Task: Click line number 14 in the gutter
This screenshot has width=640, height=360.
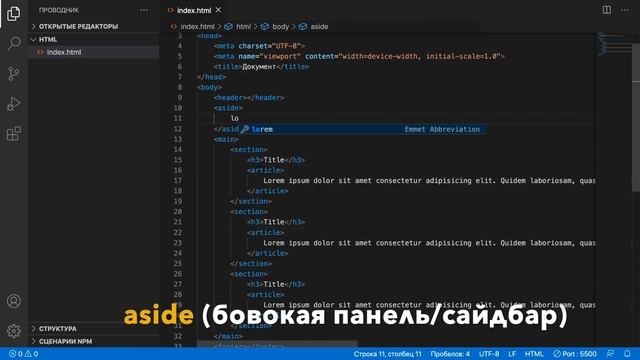Action: [x=178, y=149]
